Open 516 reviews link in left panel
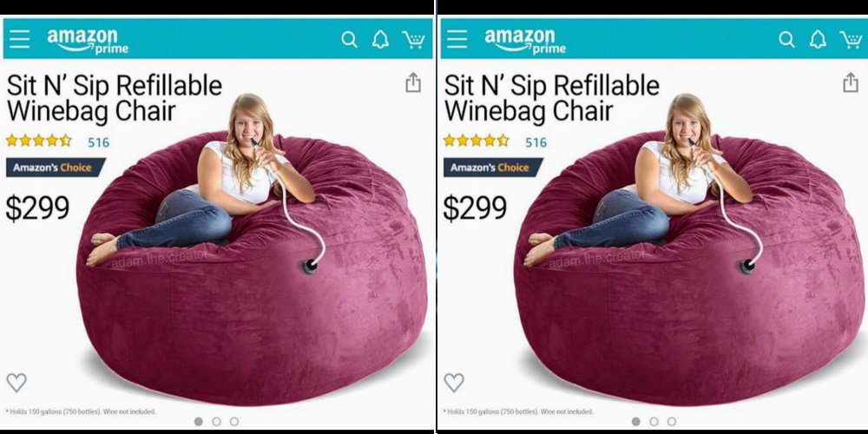This screenshot has height=434, width=868. click(x=99, y=142)
